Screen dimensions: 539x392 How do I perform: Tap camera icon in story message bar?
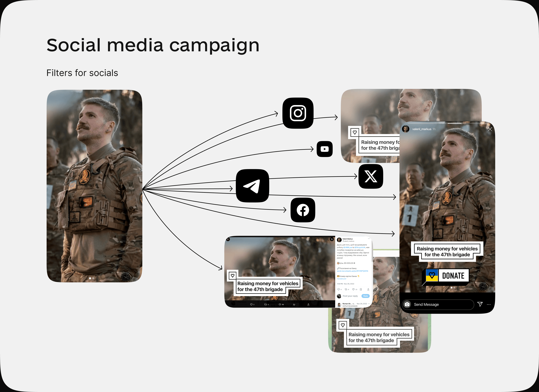pyautogui.click(x=407, y=304)
